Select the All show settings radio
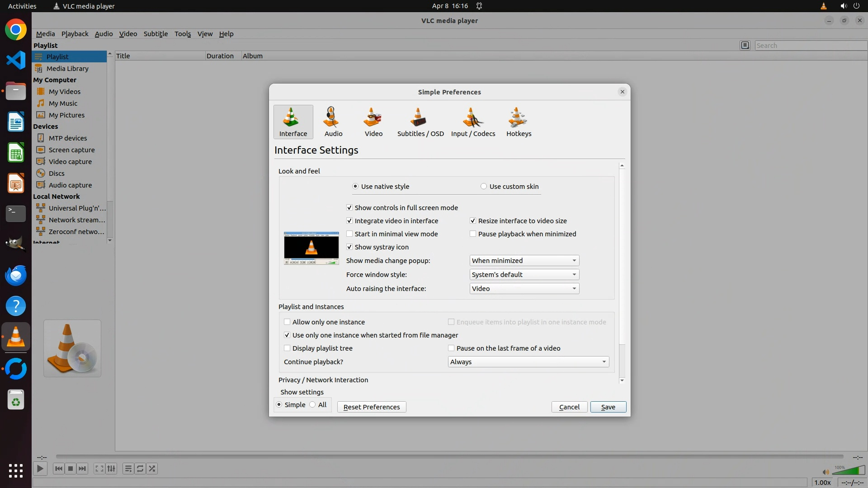The width and height of the screenshot is (868, 488). tap(313, 405)
